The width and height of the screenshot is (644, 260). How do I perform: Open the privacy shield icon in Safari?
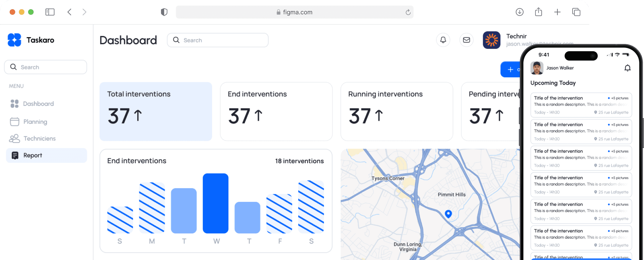164,12
